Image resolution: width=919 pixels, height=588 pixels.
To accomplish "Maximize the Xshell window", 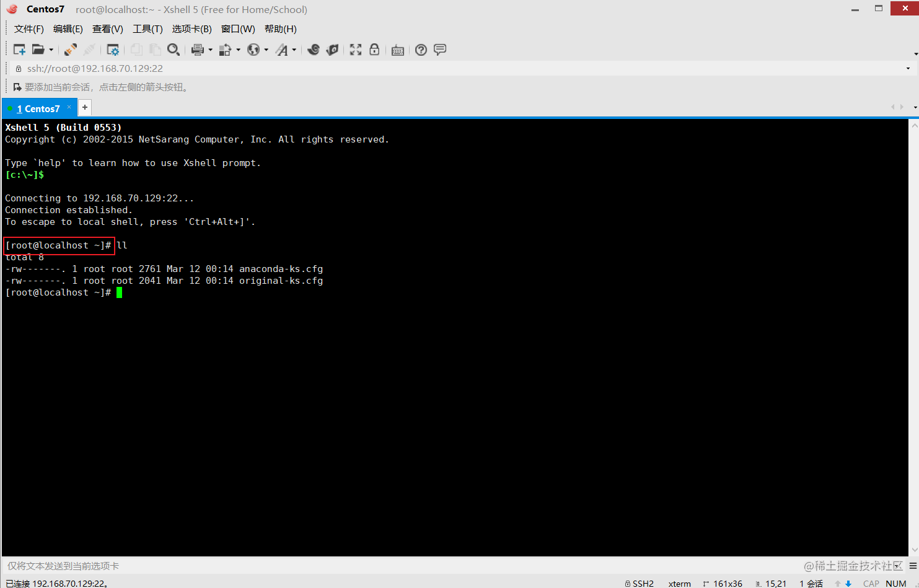I will point(878,9).
